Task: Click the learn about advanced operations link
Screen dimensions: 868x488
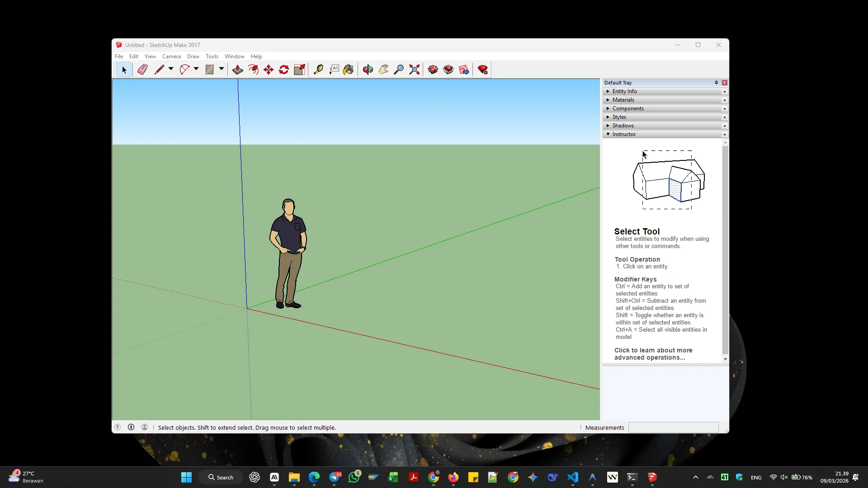Action: tap(653, 354)
